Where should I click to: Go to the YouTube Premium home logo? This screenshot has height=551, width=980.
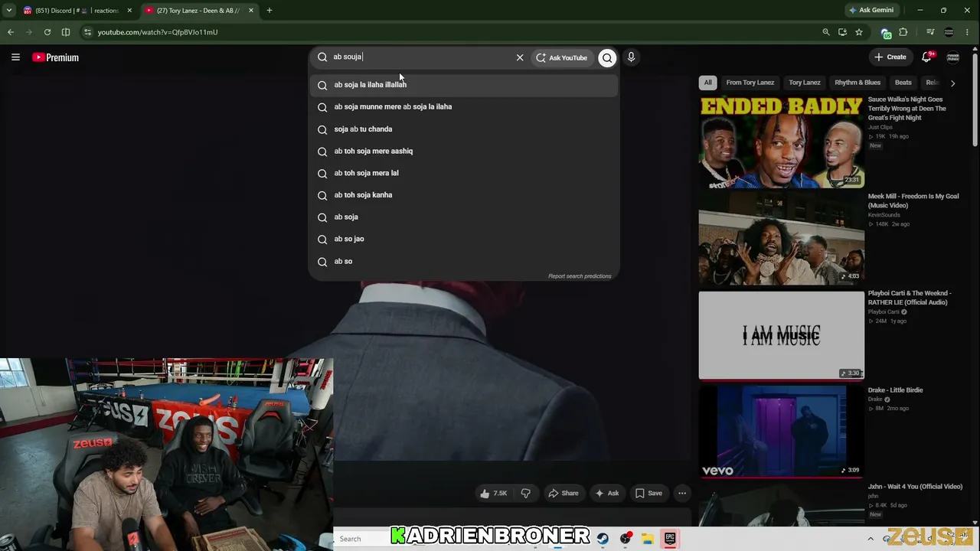55,57
